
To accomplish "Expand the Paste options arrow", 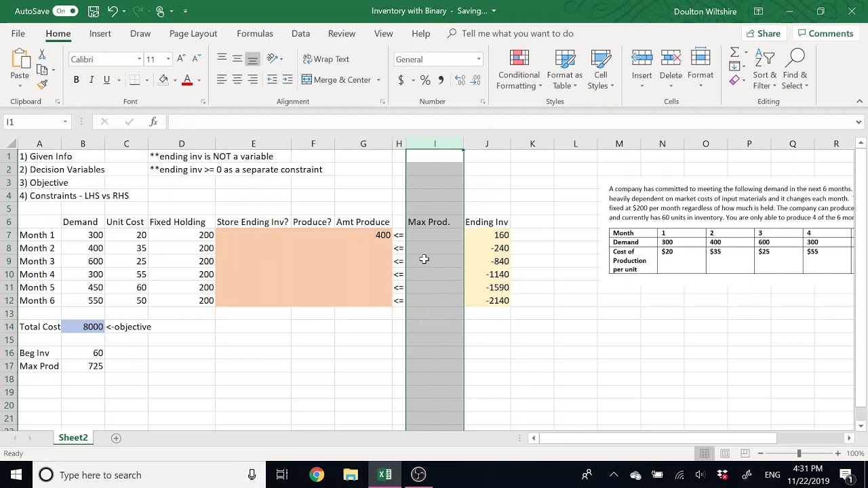I will pyautogui.click(x=19, y=86).
